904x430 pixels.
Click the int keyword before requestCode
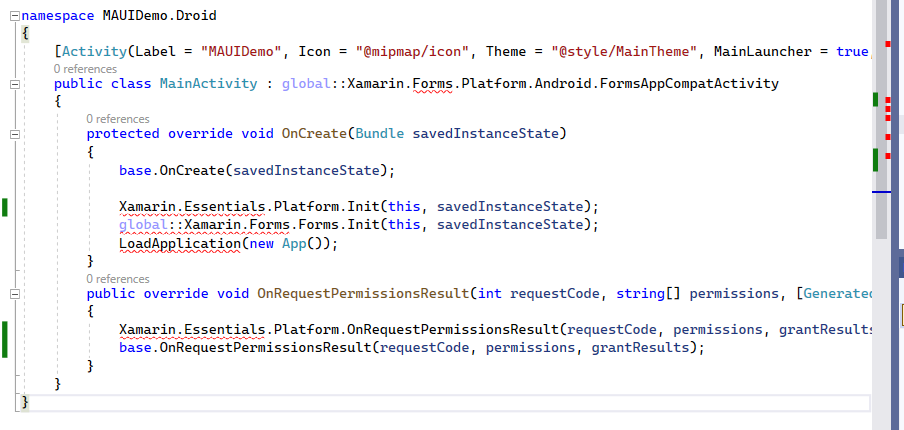point(490,293)
